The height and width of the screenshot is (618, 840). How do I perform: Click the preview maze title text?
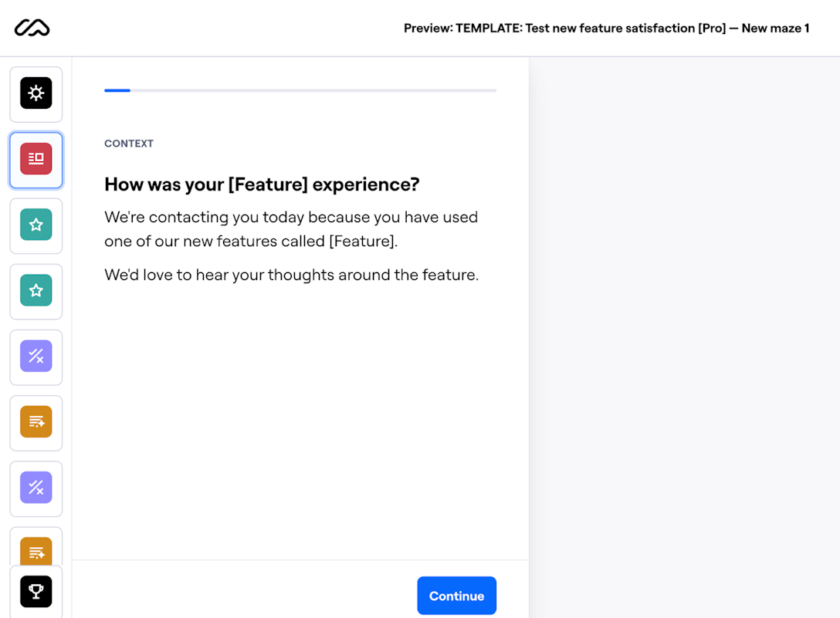pyautogui.click(x=606, y=28)
